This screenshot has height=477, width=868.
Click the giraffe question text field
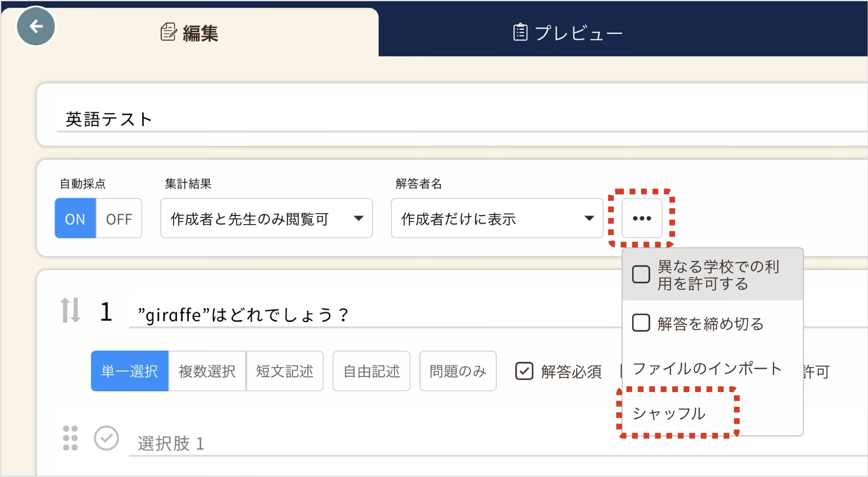tap(327, 315)
